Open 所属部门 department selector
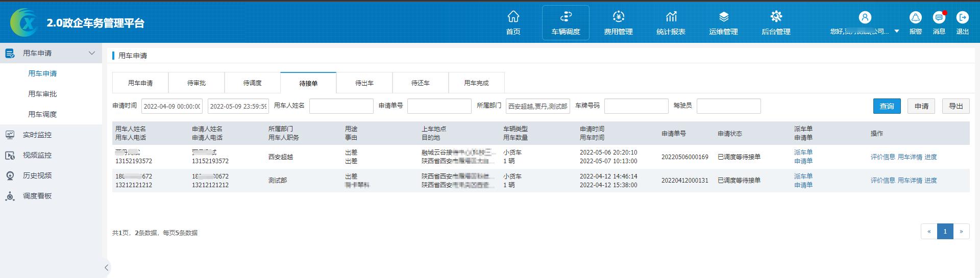 pos(538,106)
